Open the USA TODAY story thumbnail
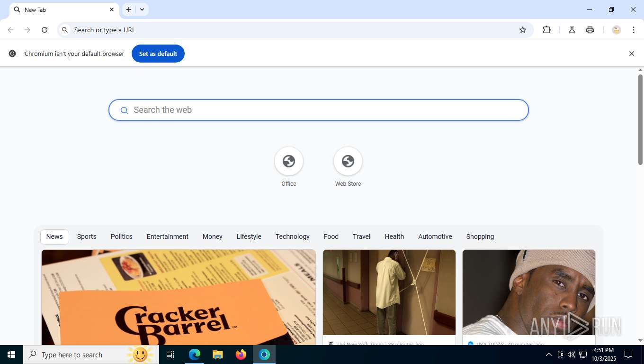 (529, 292)
